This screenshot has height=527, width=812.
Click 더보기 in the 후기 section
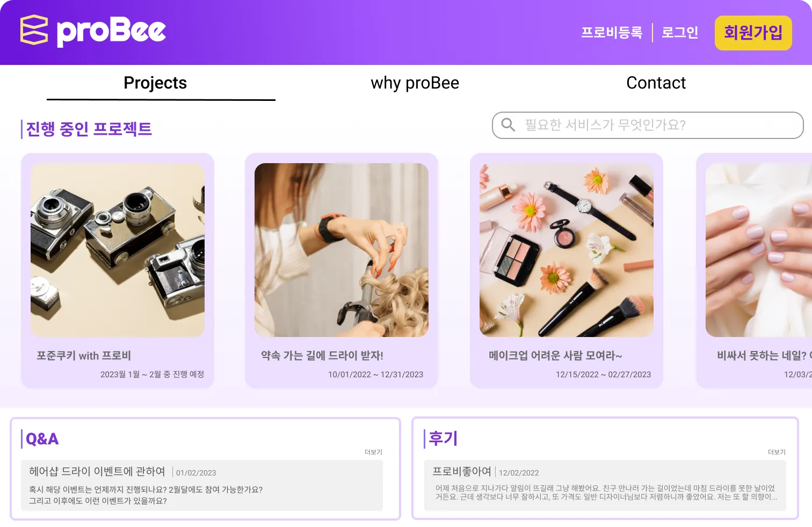click(x=777, y=452)
